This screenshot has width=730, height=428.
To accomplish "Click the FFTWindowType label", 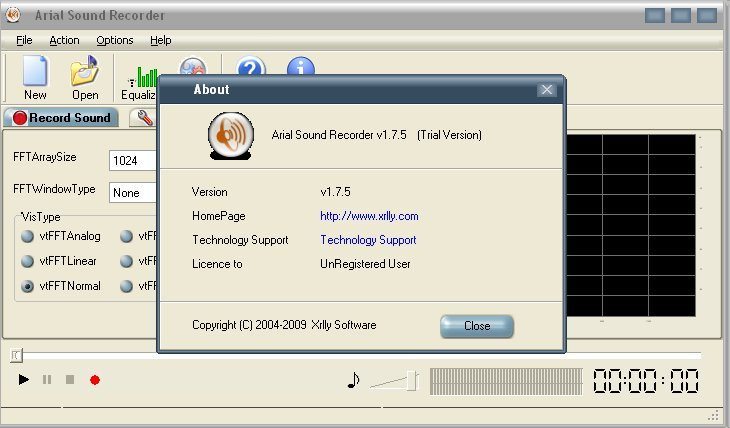I will click(x=54, y=189).
